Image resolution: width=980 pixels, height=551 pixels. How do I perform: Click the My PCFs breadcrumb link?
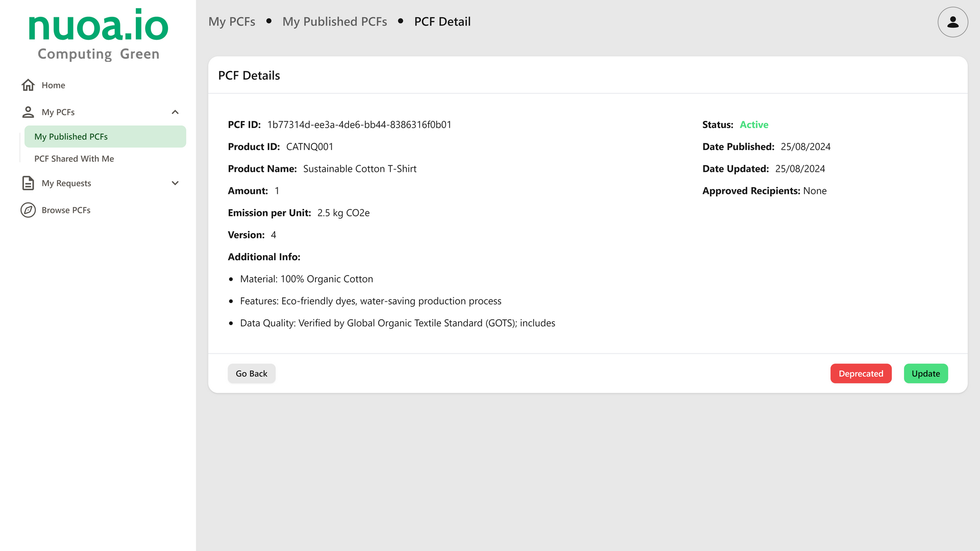click(232, 21)
